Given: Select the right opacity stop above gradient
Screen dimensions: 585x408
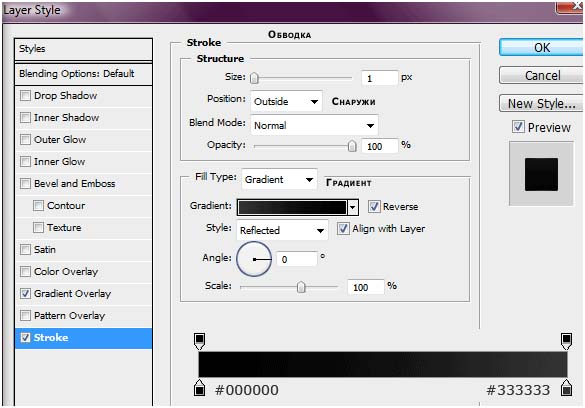Looking at the screenshot, I should tap(566, 341).
